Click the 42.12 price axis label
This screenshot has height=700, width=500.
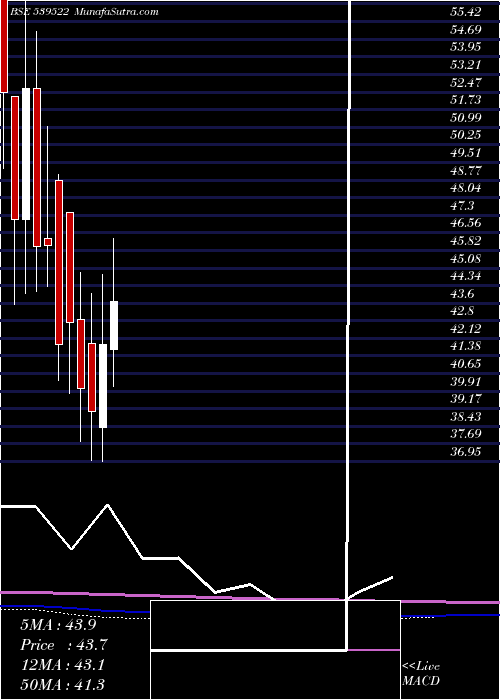click(466, 329)
